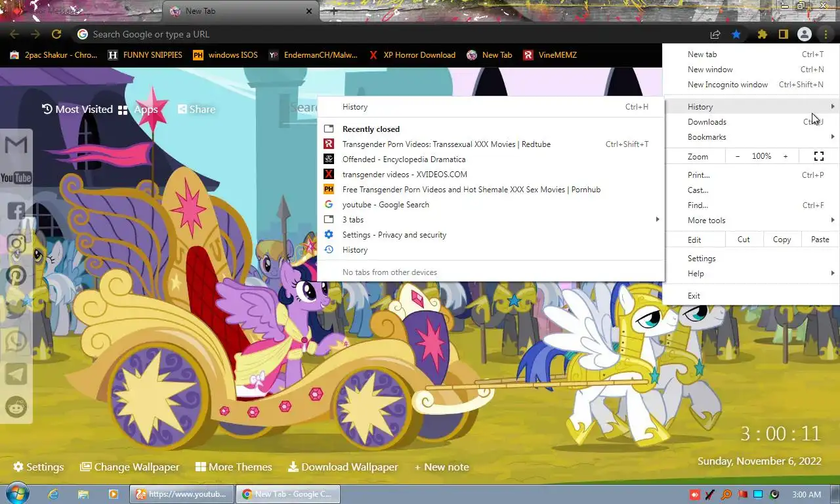The height and width of the screenshot is (504, 840).
Task: Choose Exit in Chrome menu
Action: [x=751, y=296]
